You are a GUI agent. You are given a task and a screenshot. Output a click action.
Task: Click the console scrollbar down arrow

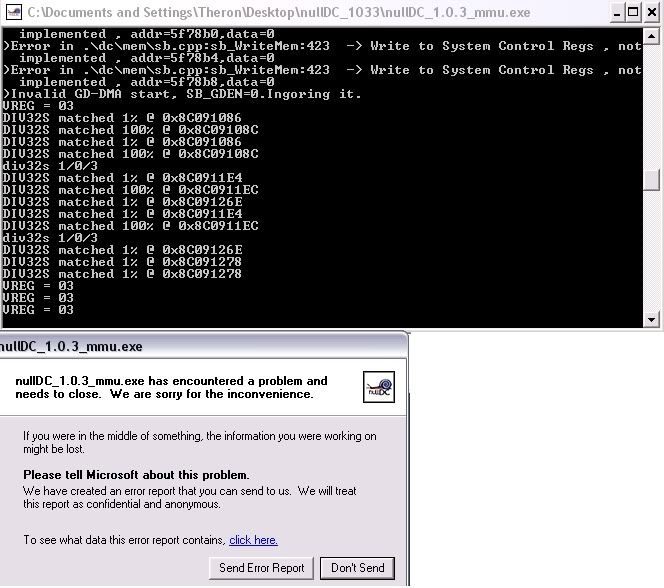pos(652,319)
